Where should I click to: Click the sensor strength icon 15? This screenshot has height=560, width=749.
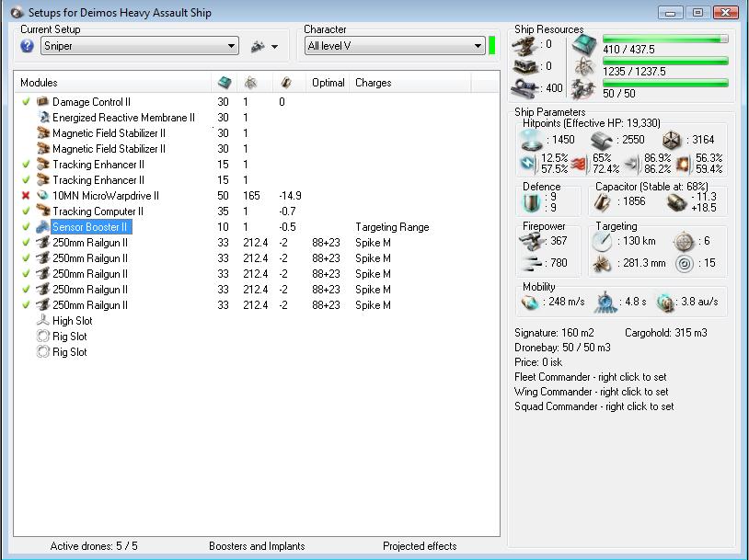coord(684,264)
